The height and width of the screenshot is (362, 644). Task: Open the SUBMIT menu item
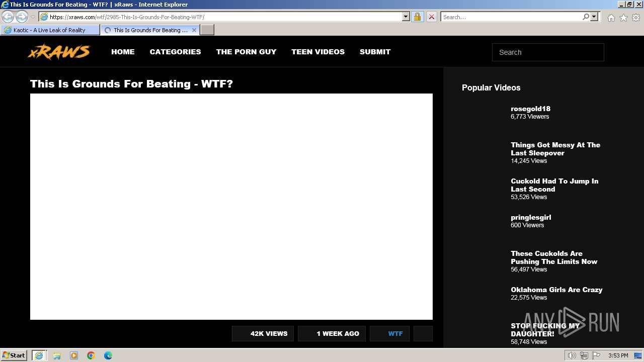pyautogui.click(x=375, y=52)
